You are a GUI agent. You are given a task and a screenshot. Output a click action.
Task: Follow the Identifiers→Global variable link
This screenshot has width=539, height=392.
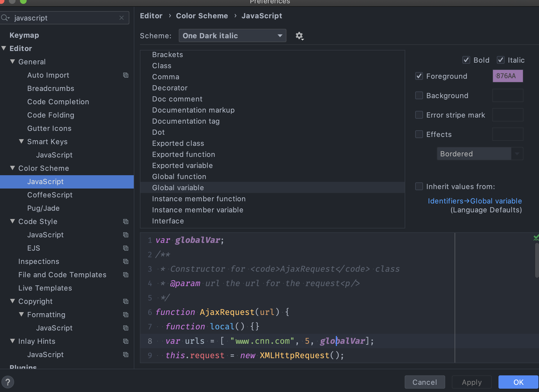click(x=475, y=201)
